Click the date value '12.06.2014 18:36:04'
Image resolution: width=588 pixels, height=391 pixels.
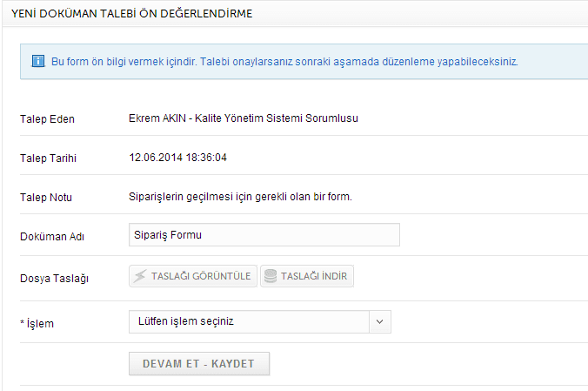[177, 158]
